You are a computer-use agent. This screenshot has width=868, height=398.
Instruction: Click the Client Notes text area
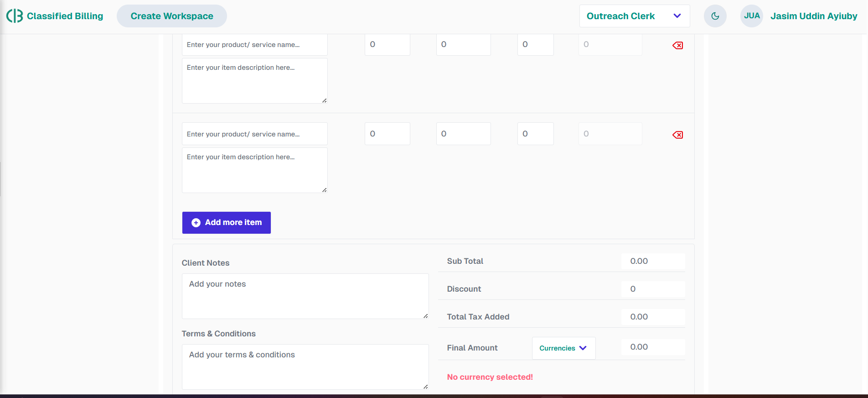tap(305, 296)
